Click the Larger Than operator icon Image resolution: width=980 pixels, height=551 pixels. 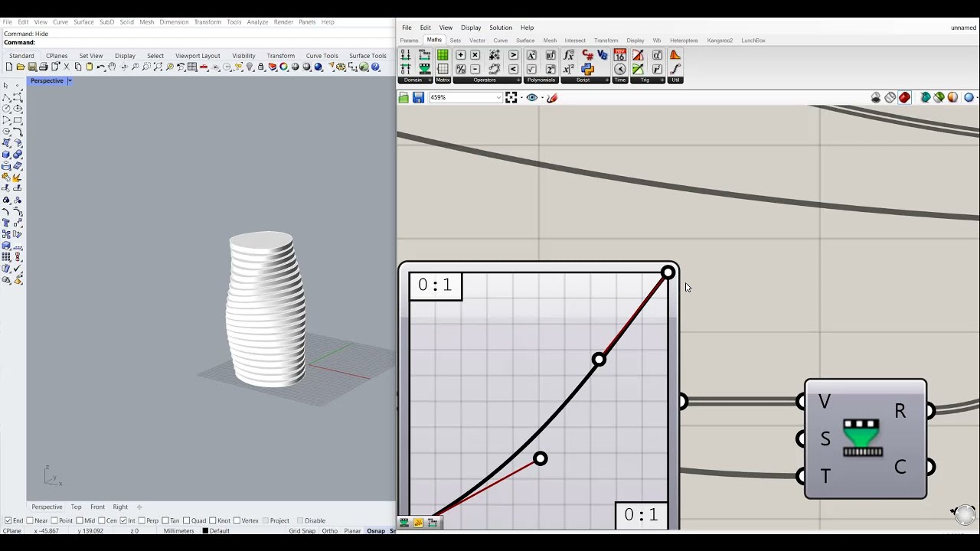513,55
